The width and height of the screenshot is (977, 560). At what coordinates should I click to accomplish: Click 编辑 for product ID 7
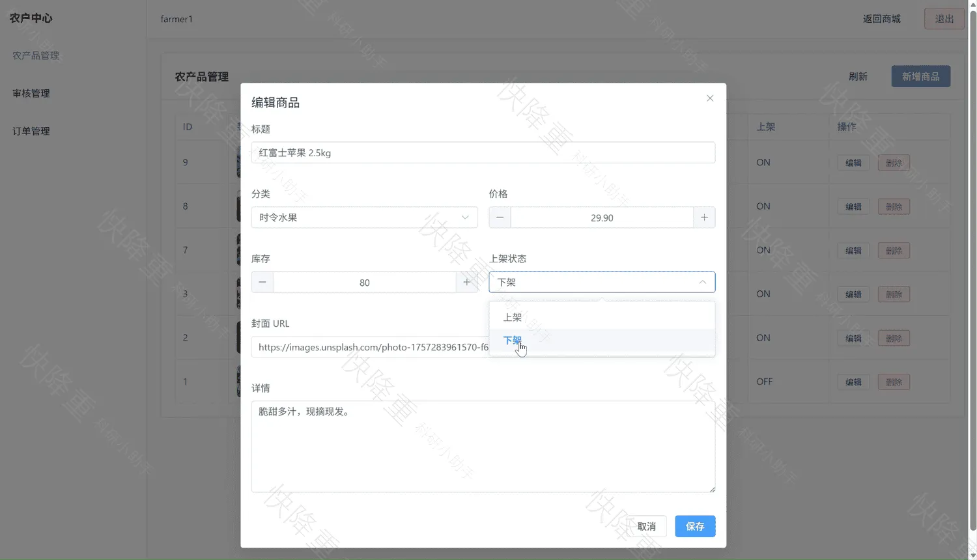point(853,250)
